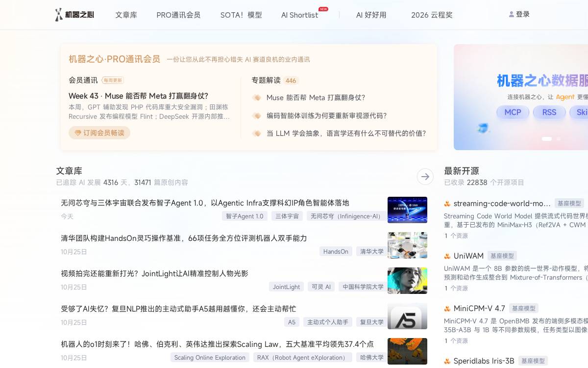Click the 中国科学院大学 tag
This screenshot has width=588, height=368.
(363, 287)
